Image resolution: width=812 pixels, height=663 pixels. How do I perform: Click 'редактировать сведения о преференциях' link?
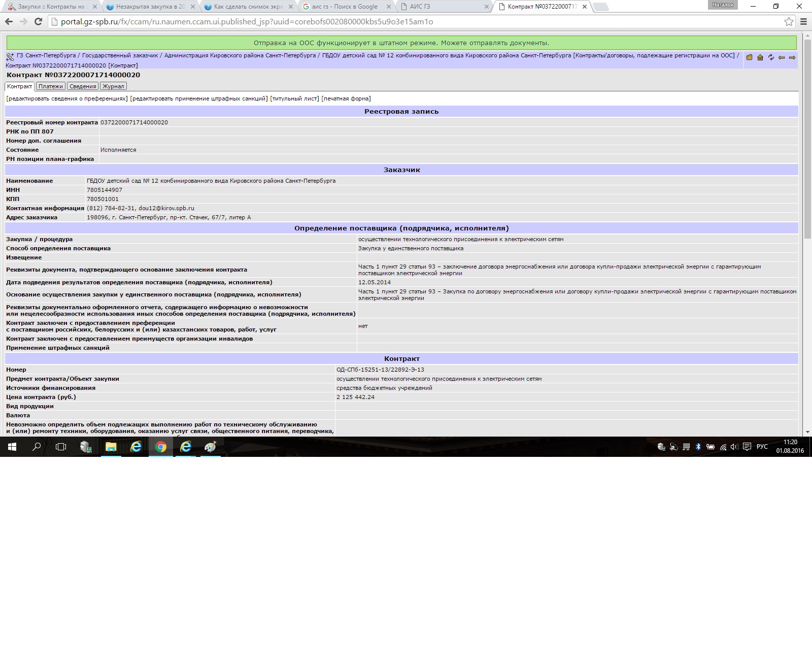pos(67,98)
